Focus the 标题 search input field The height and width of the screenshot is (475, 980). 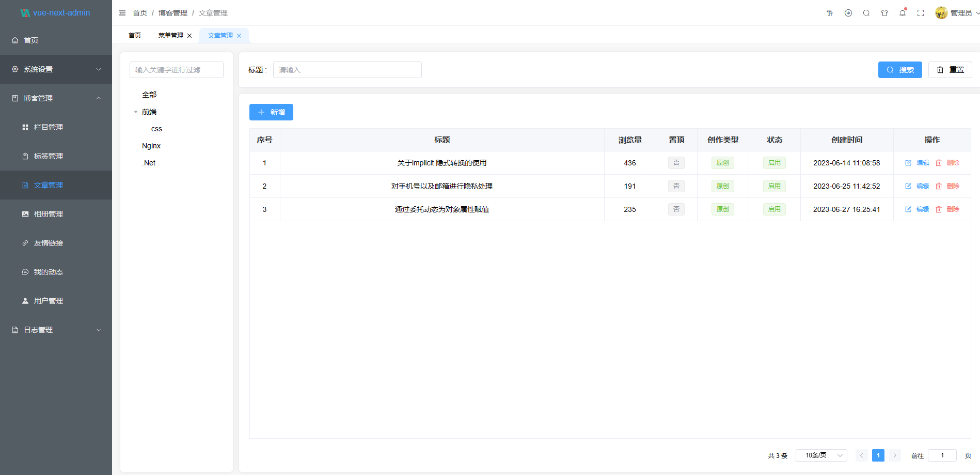tap(347, 70)
